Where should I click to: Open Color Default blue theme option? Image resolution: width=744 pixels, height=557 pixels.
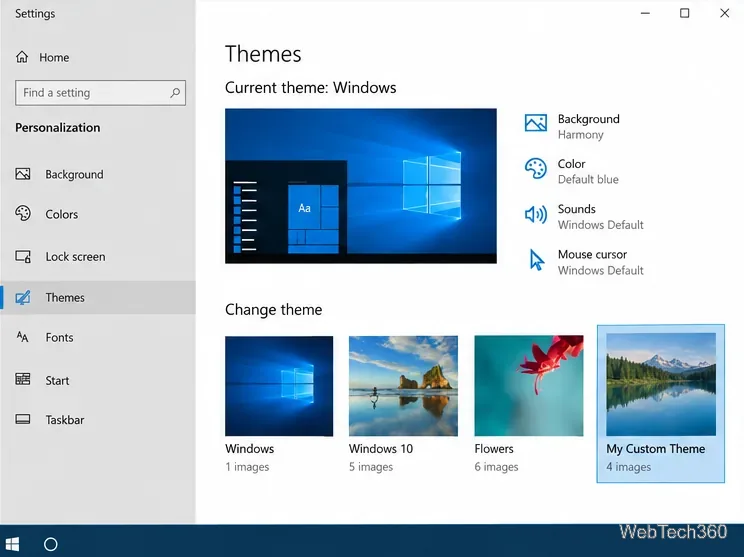point(572,171)
